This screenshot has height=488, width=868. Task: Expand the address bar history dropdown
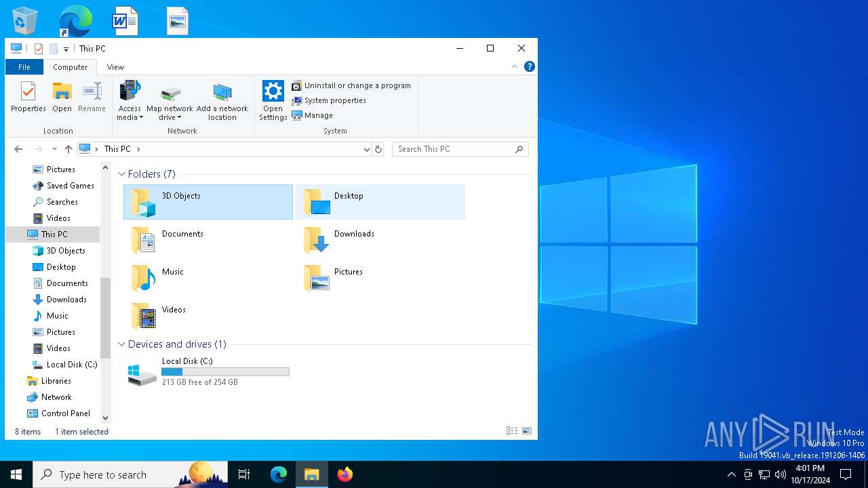click(x=366, y=149)
